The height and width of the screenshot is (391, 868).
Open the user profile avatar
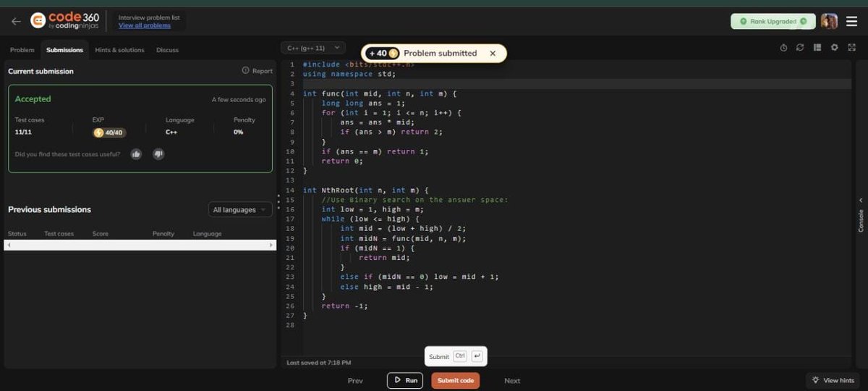[x=829, y=22]
